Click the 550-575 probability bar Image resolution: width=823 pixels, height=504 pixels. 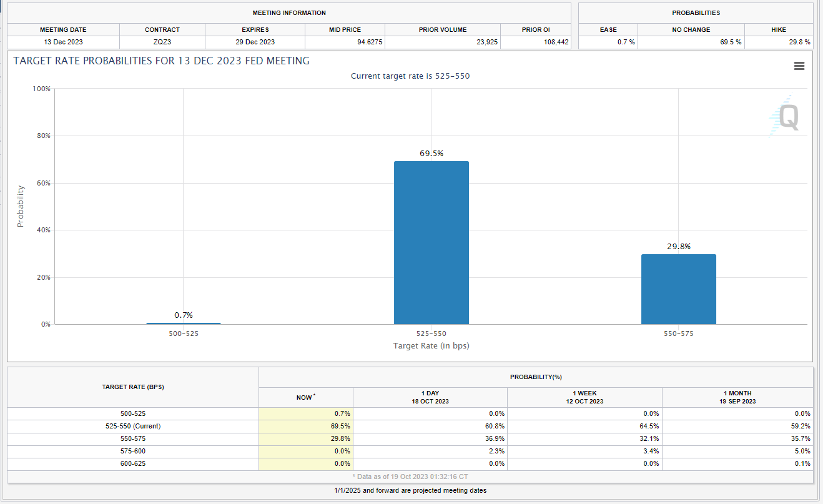(x=678, y=289)
